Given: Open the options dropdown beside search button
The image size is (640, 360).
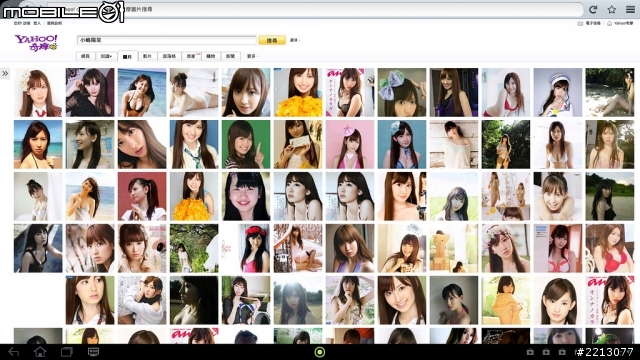Looking at the screenshot, I should (295, 40).
